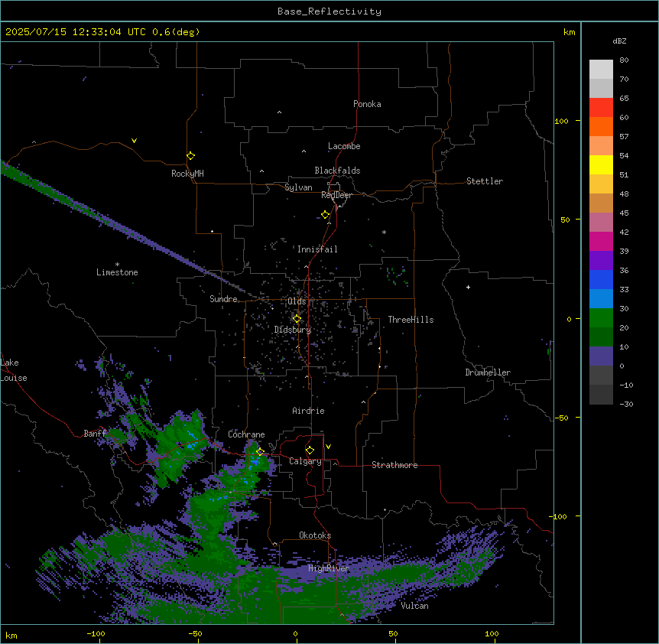Click the ThreeHills label
This screenshot has width=659, height=644.
(x=411, y=320)
